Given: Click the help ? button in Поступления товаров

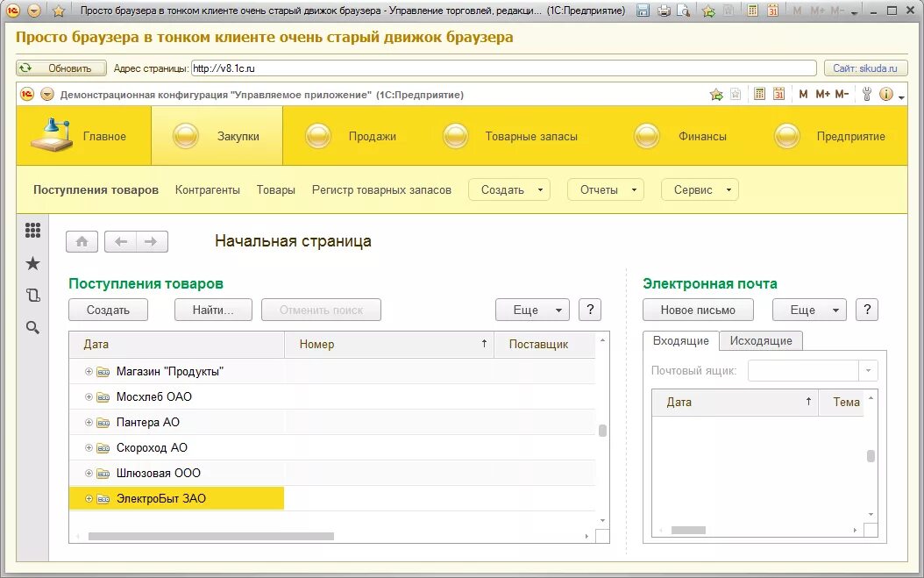Looking at the screenshot, I should click(590, 310).
